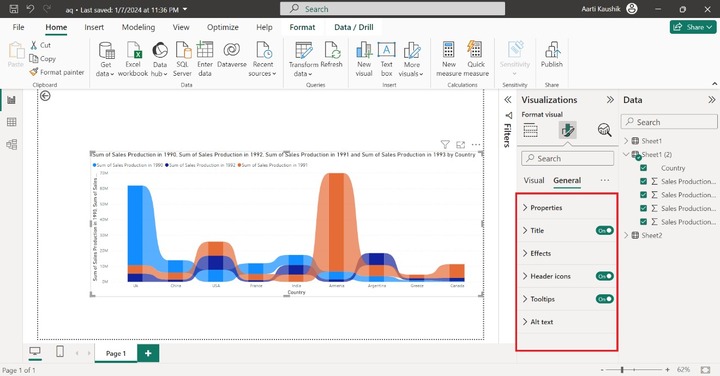This screenshot has width=720, height=376.
Task: Switch to Visual formatting tab
Action: tap(534, 180)
